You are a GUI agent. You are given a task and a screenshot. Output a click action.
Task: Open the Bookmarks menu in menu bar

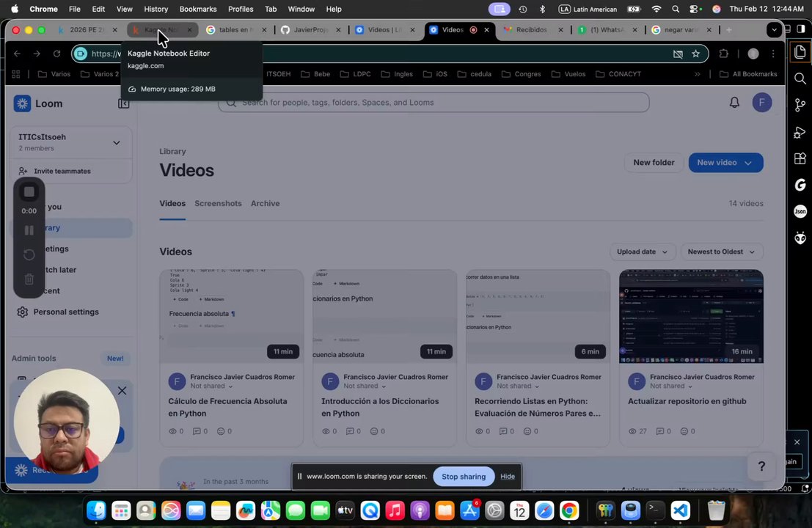coord(198,9)
